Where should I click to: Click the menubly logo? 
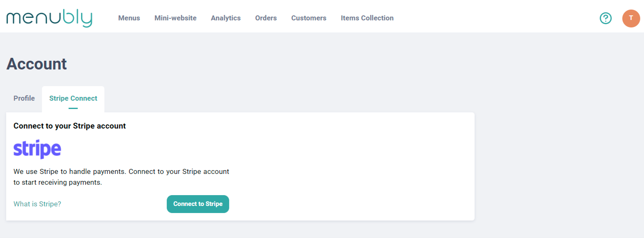click(49, 18)
